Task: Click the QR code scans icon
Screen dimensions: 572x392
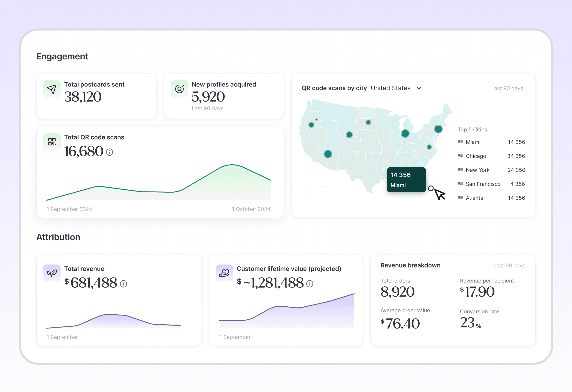Action: coord(52,142)
